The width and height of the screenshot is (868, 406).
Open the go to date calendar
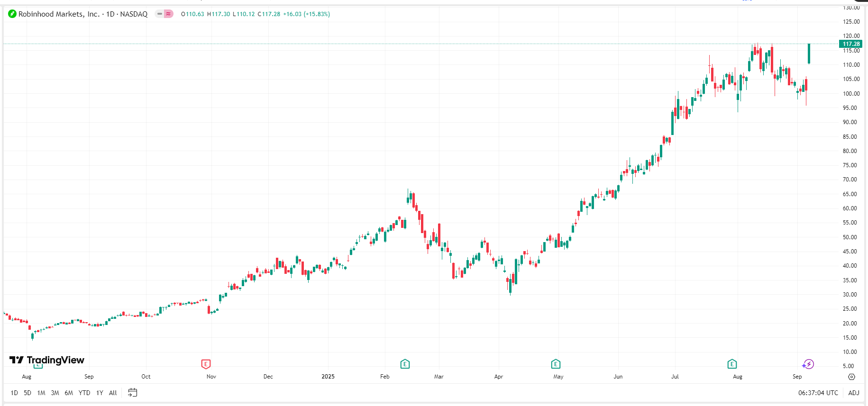pos(133,393)
